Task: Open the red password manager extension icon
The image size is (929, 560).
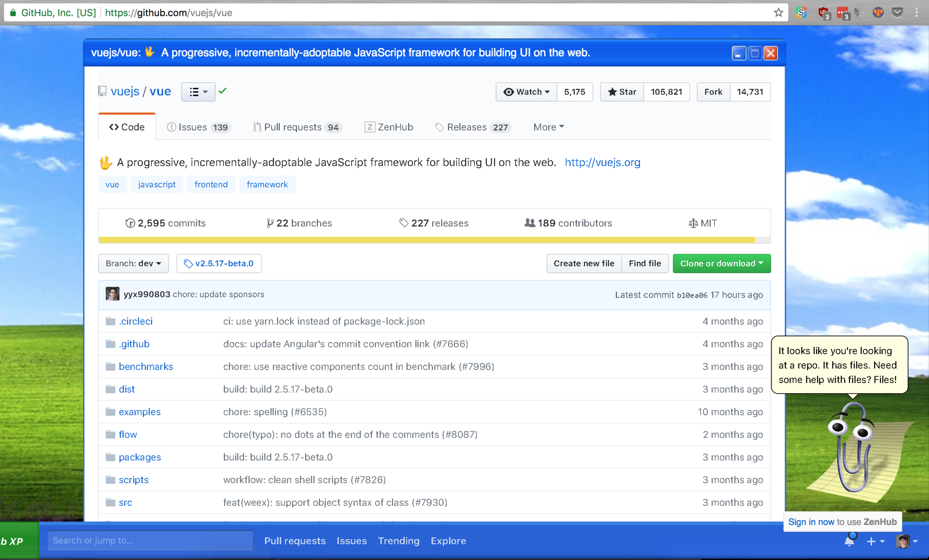Action: point(843,13)
